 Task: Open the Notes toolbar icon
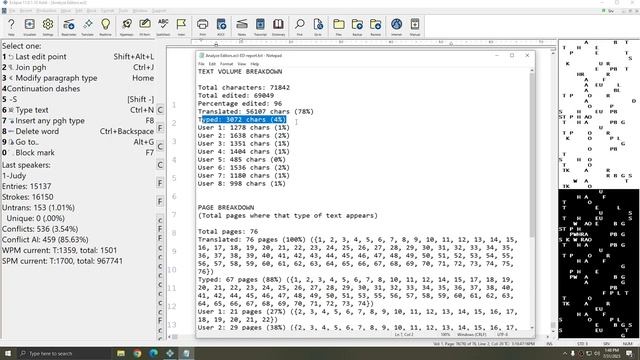(x=242, y=27)
